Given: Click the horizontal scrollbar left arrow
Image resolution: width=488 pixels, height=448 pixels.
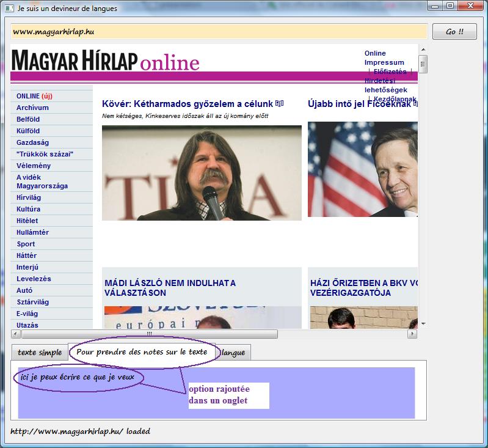Looking at the screenshot, I should (15, 334).
